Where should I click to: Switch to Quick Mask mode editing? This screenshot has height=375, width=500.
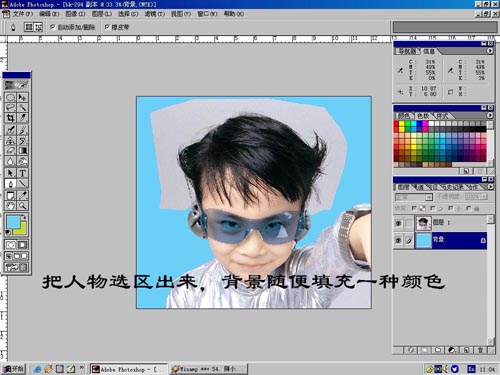coord(22,245)
